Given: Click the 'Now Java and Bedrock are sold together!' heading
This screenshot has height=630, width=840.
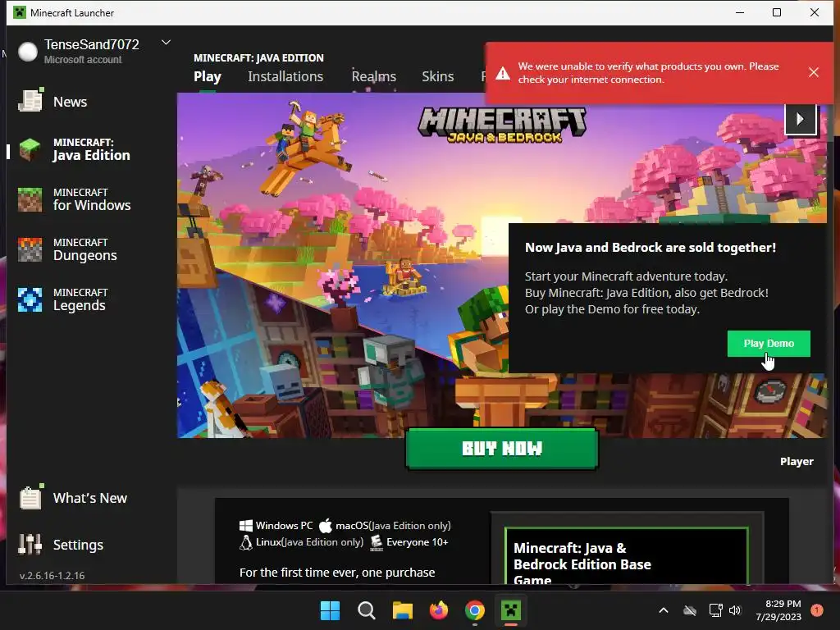Looking at the screenshot, I should coord(651,248).
